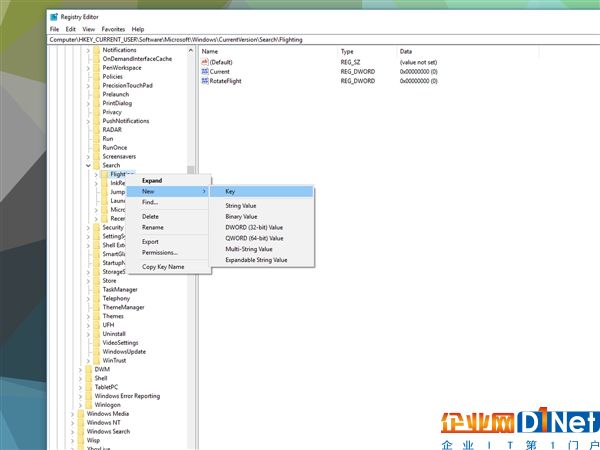
Task: Click the RotateFlight DWORD value icon
Action: click(x=205, y=81)
